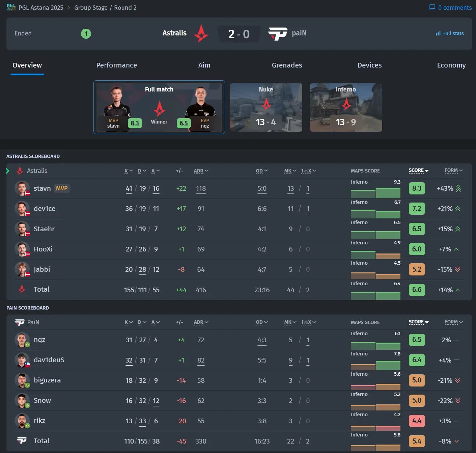Screen dimensions: 476x453
Task: Sort Astralis scoreboard by ADR
Action: tap(201, 171)
